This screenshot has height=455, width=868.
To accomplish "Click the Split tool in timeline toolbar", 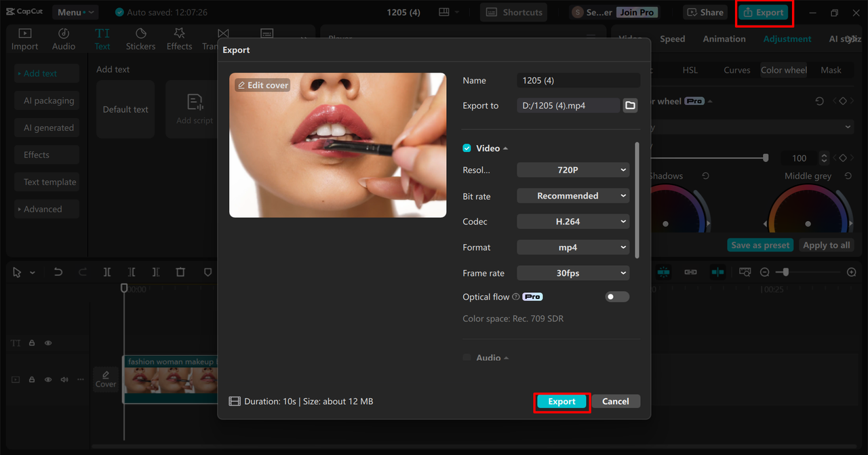I will (x=107, y=272).
